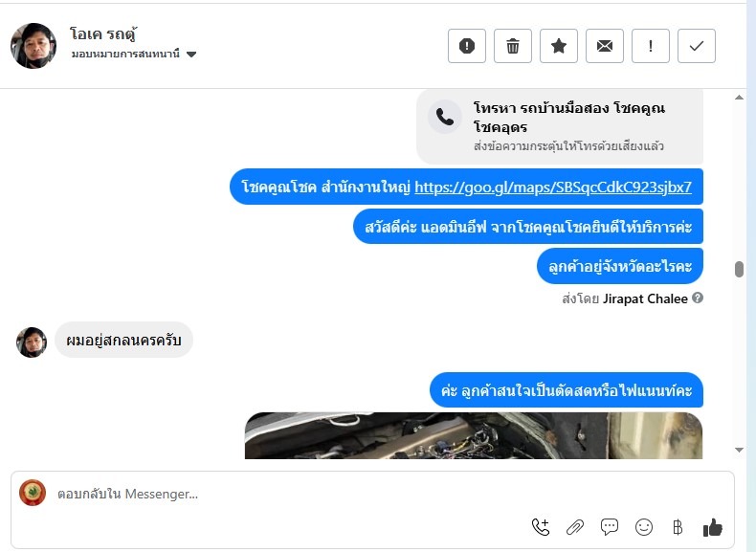Mark conversation as done with checkmark
The width and height of the screenshot is (756, 552).
click(697, 46)
